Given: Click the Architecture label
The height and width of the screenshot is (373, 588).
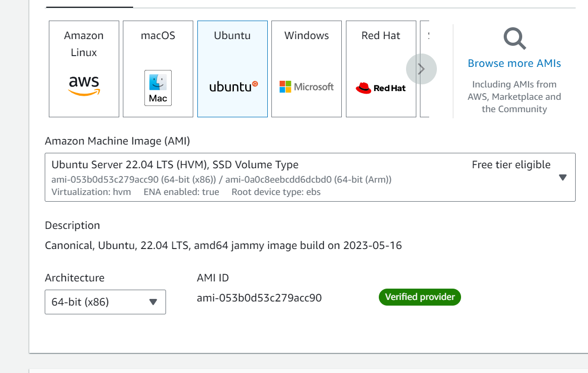Looking at the screenshot, I should [x=75, y=278].
